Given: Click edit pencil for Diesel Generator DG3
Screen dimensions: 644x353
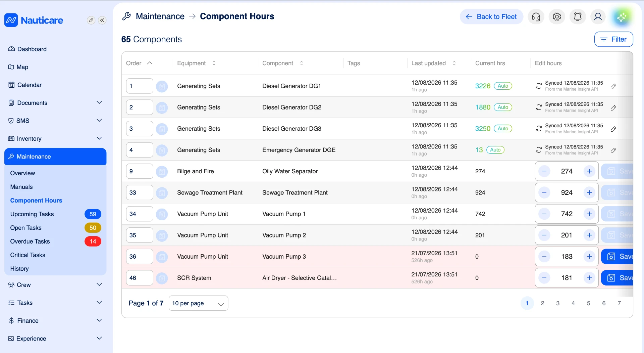Looking at the screenshot, I should point(613,129).
